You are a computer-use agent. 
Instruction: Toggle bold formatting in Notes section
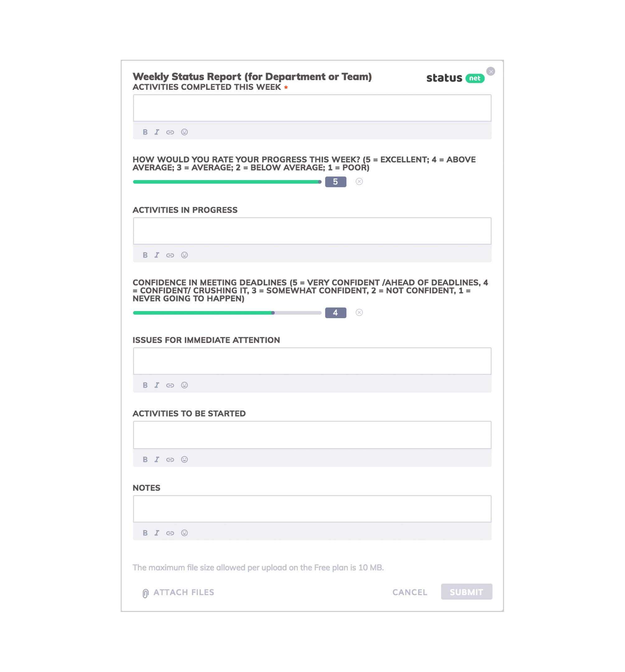point(146,532)
